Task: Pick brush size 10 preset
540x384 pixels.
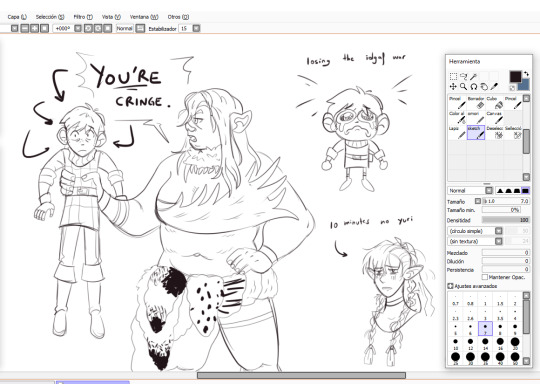Action: (x=456, y=344)
